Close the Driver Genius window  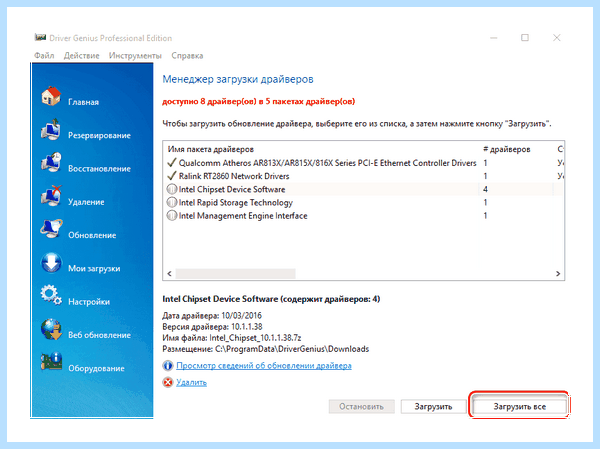click(557, 38)
